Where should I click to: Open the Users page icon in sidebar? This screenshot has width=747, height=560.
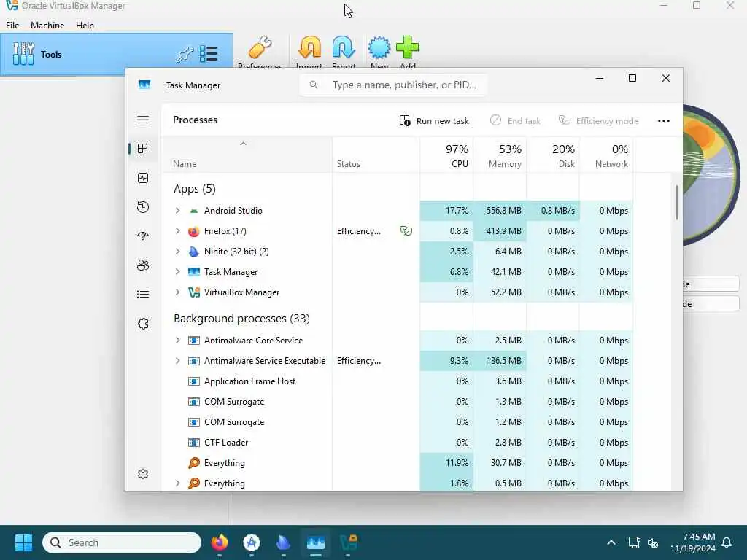tap(143, 265)
